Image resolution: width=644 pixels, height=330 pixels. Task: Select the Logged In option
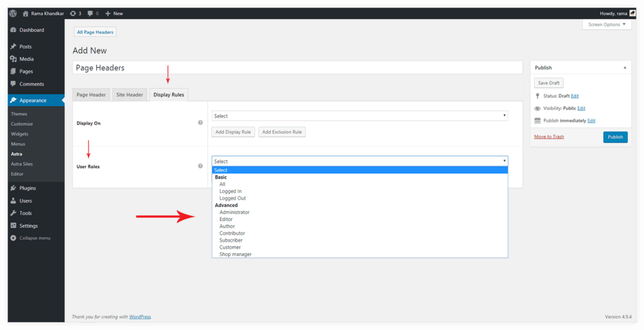(230, 191)
